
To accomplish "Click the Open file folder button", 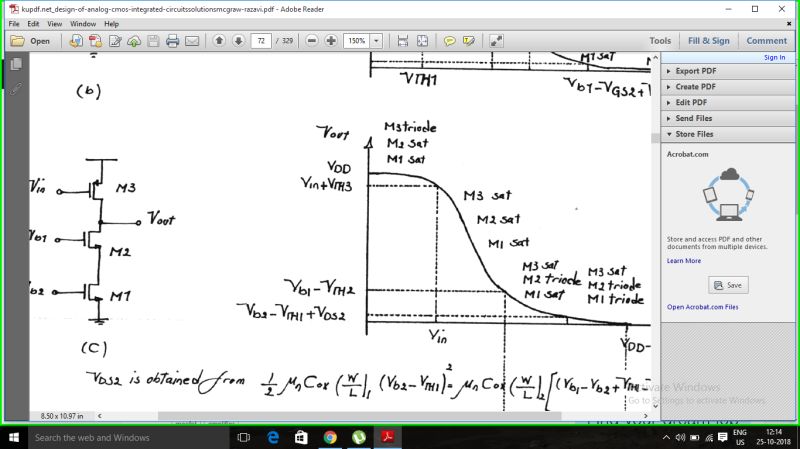I will tap(31, 41).
